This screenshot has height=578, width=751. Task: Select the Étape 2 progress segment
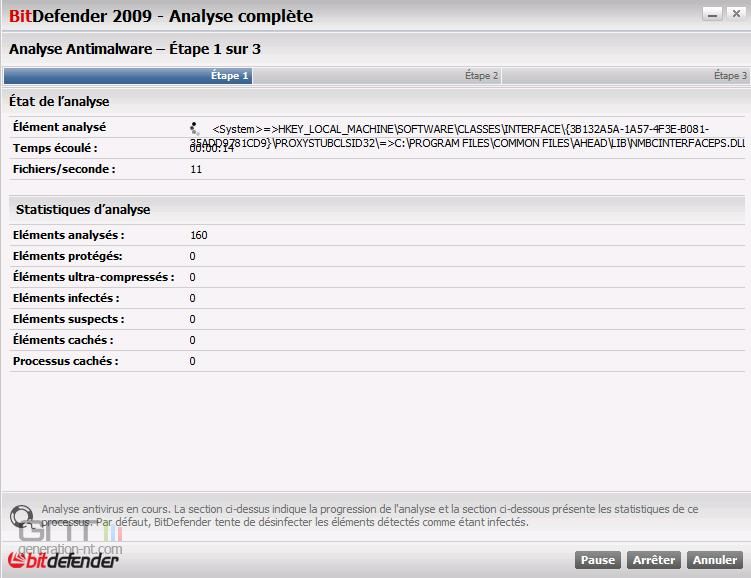pos(377,76)
